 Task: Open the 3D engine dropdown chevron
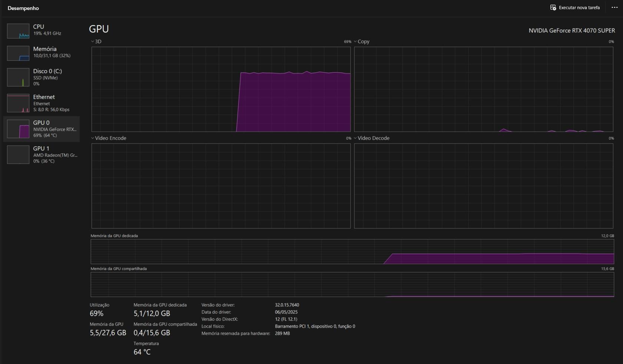tap(93, 42)
